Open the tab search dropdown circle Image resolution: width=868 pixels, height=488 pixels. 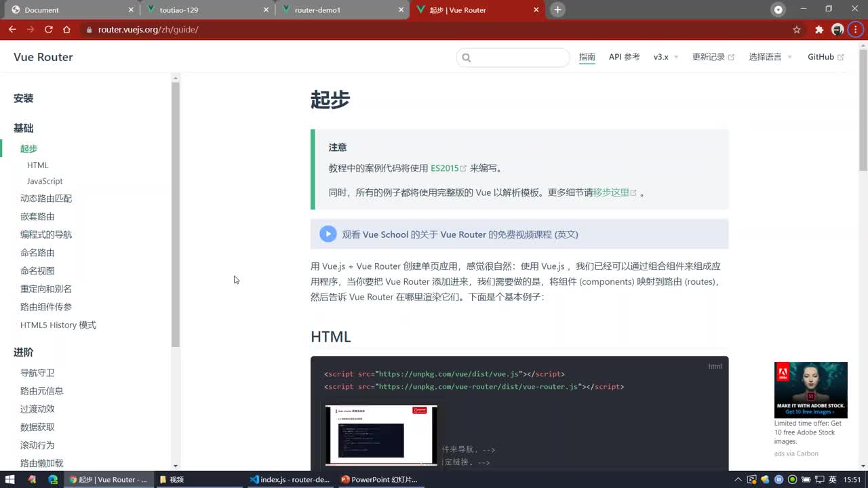[x=778, y=9]
